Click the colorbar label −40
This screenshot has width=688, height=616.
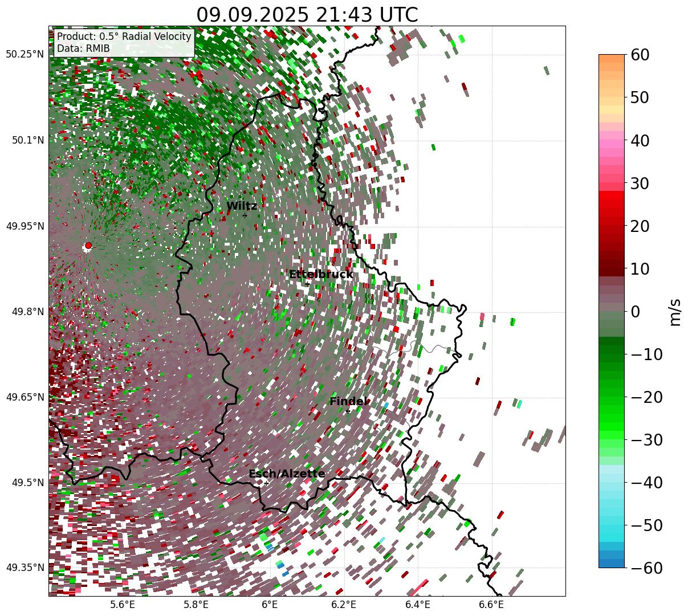click(647, 483)
